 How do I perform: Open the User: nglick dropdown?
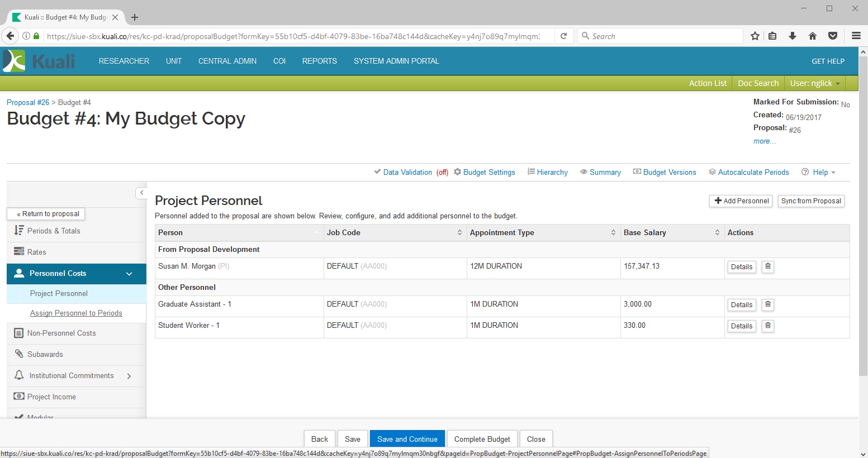814,83
